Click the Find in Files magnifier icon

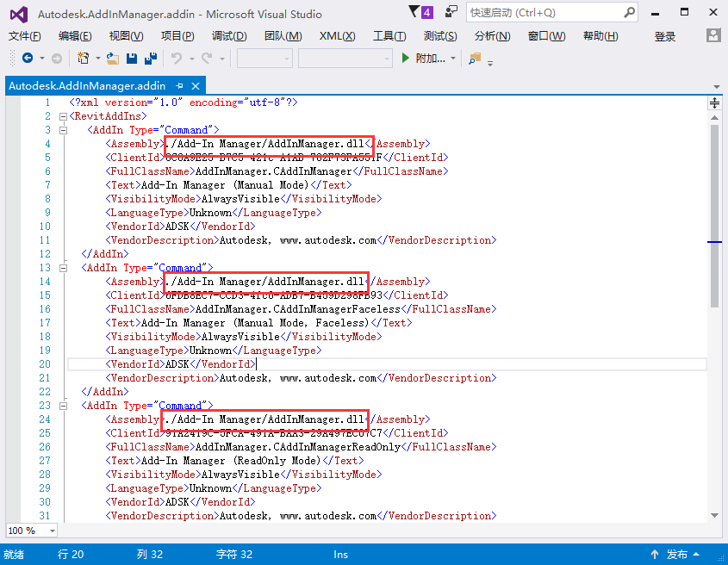coord(474,59)
